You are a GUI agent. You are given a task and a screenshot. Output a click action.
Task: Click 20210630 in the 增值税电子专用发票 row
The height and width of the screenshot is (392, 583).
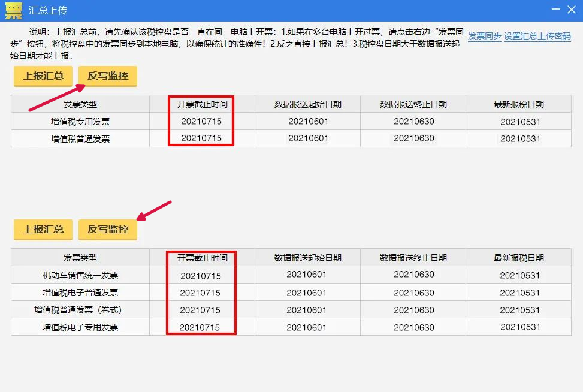click(414, 327)
